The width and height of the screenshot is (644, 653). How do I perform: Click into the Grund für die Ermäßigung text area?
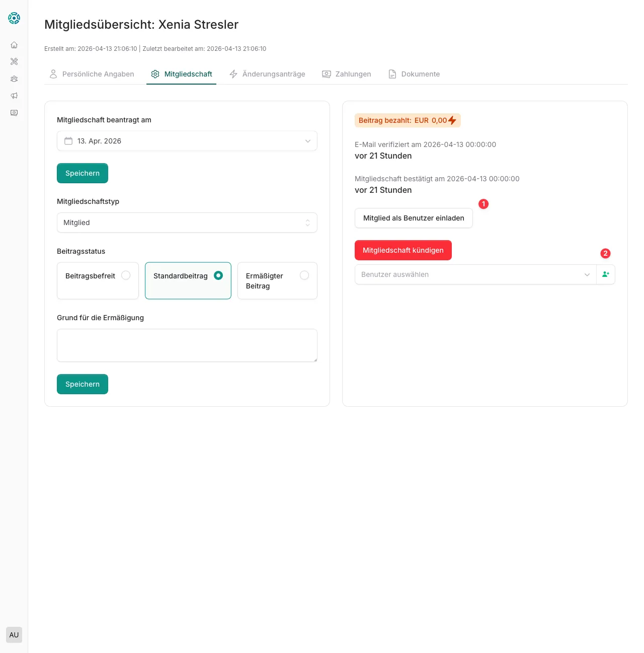click(187, 345)
